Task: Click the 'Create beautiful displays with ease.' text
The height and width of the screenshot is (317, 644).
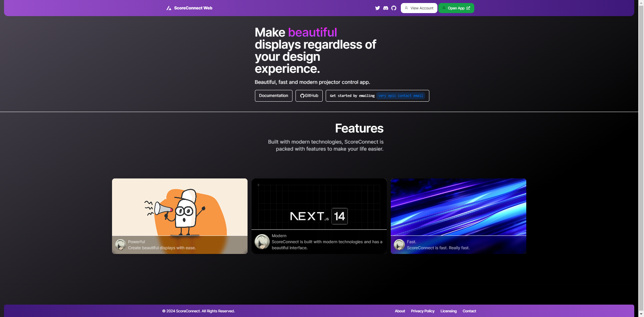Action: 162,248
